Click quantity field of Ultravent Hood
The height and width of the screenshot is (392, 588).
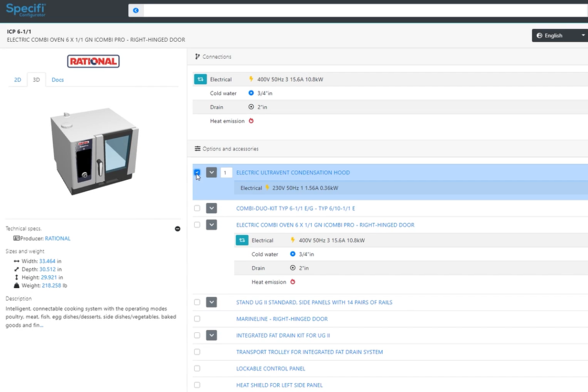point(226,172)
